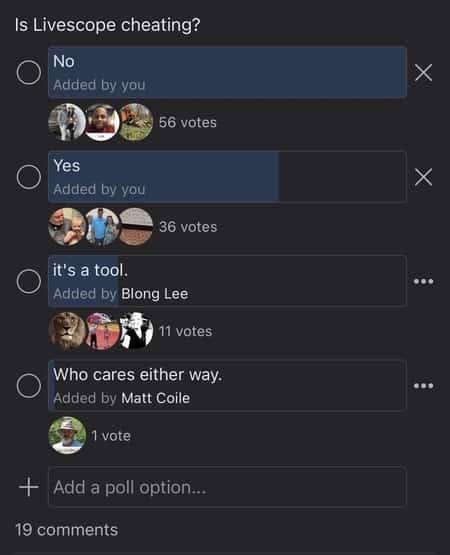
Task: Open three-dot menu for "Who cares either way."
Action: (x=423, y=385)
